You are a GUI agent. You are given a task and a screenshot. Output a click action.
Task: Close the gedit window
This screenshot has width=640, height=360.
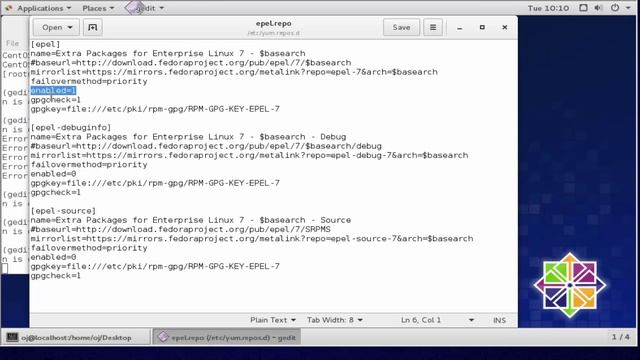click(504, 27)
